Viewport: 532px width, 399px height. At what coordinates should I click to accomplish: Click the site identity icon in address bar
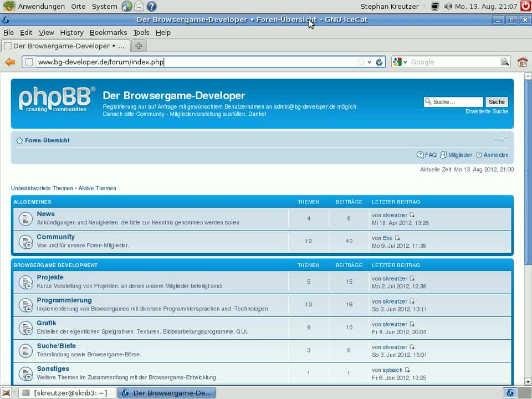pos(29,62)
